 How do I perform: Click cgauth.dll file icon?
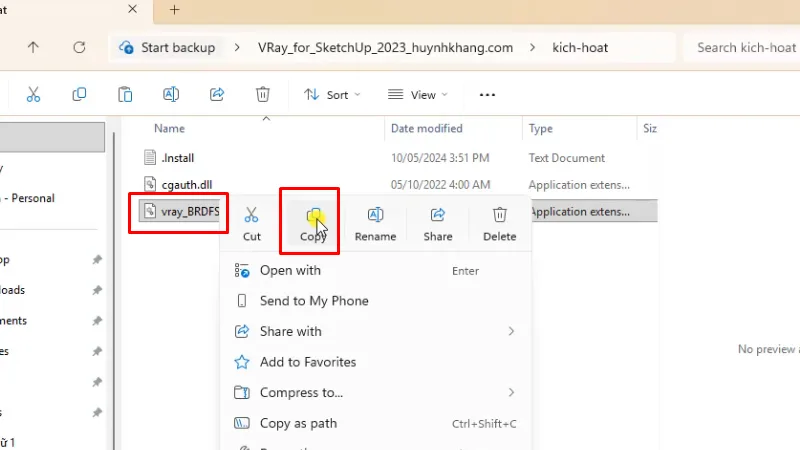pyautogui.click(x=149, y=184)
